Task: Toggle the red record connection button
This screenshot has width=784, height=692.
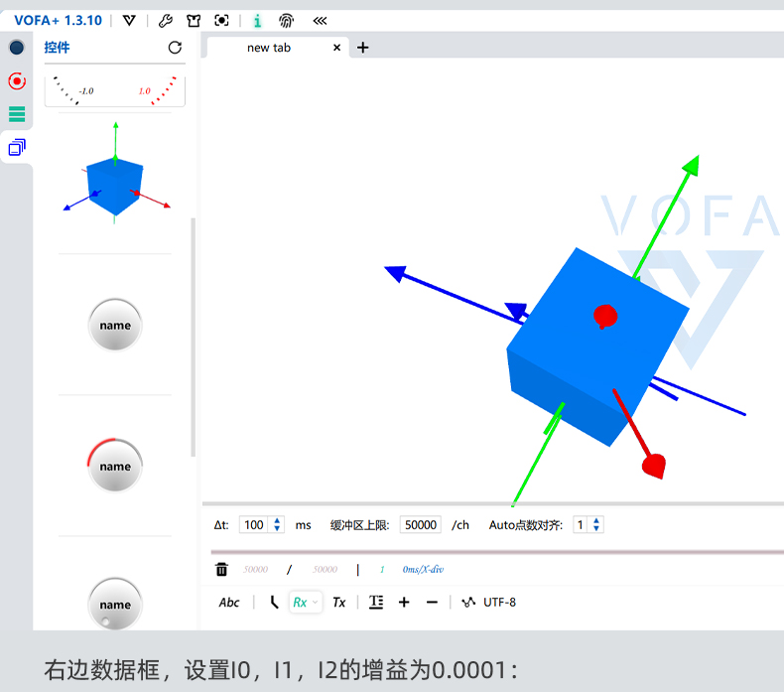Action: [x=16, y=81]
